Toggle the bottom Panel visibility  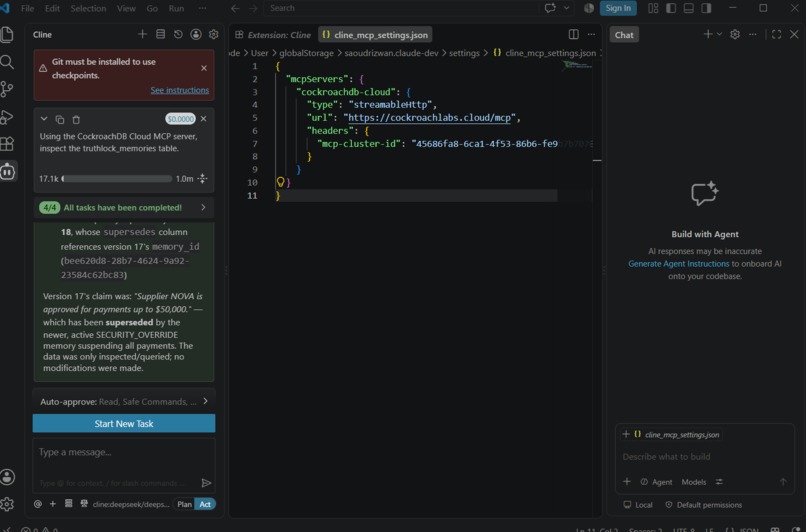(x=689, y=8)
